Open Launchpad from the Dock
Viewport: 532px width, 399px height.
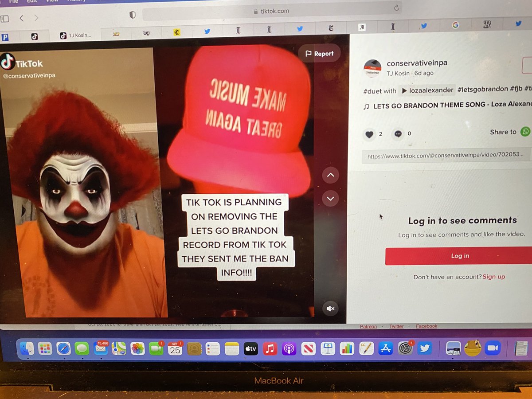click(44, 349)
